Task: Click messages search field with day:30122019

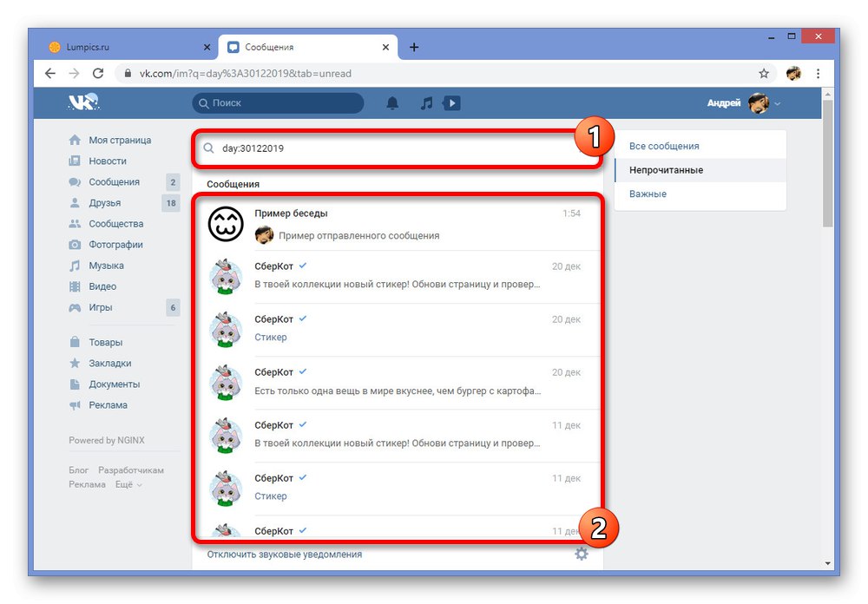Action: 397,148
